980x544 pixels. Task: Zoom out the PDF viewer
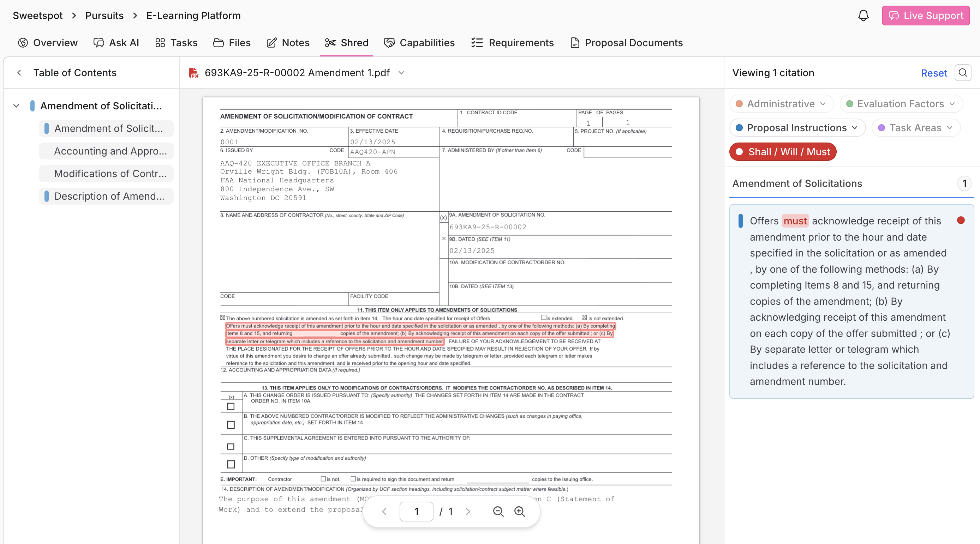498,512
